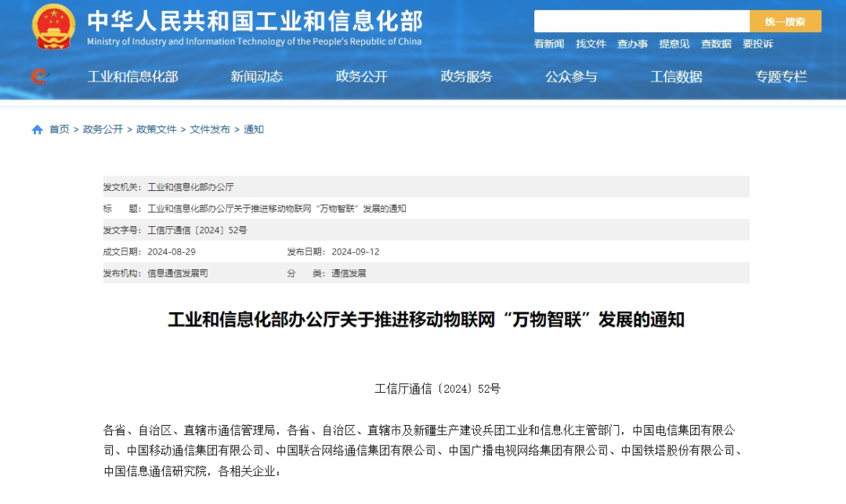Viewport: 846px width, 504px height.
Task: Click issuing authority value 工业和信息化部办公厅
Action: (190, 187)
